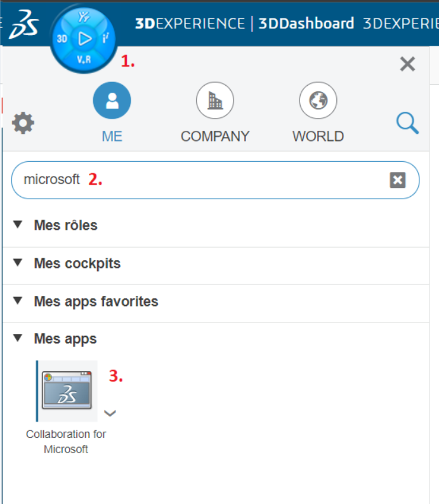This screenshot has width=439, height=504.
Task: Collapse the Mes apps favorites section
Action: [18, 301]
